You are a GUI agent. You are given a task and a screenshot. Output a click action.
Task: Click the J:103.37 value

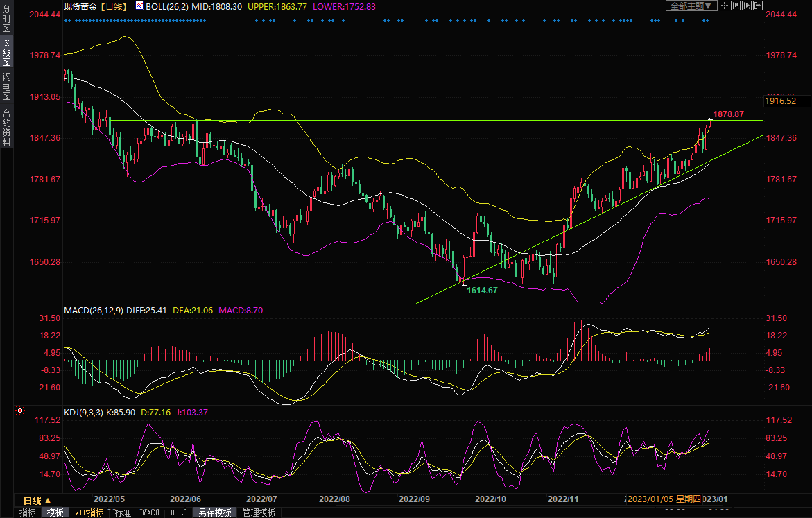click(x=192, y=413)
